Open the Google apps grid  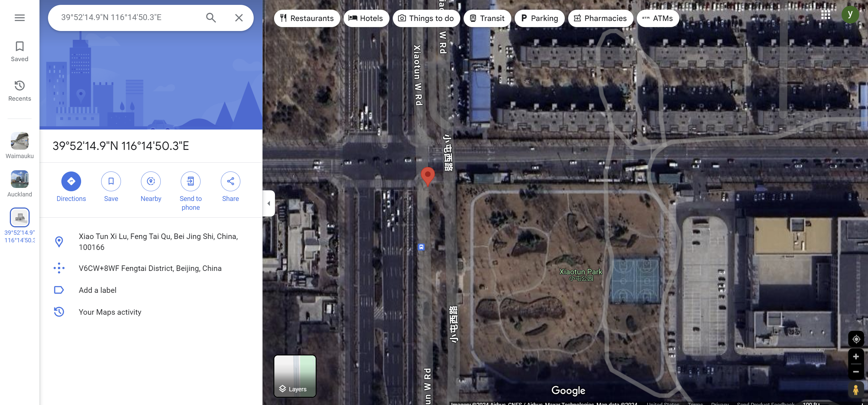point(825,14)
